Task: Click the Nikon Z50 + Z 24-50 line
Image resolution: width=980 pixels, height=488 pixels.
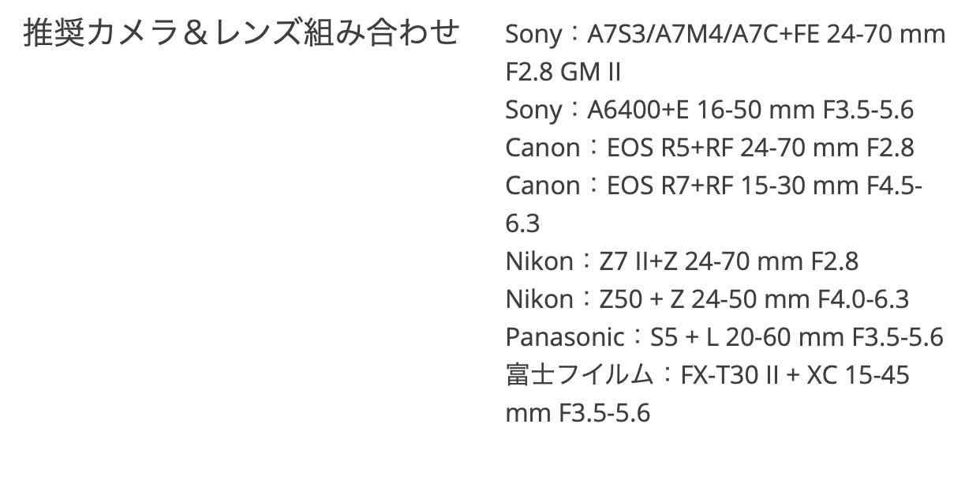Action: click(707, 299)
